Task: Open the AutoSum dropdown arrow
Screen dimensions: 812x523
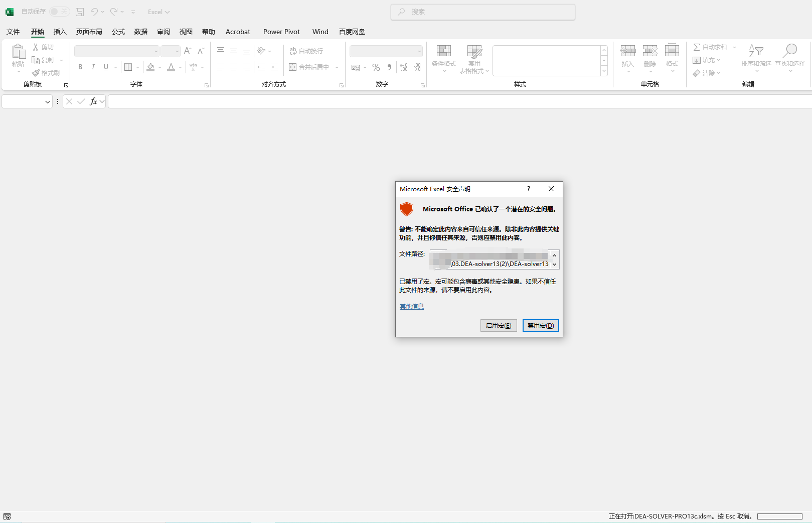Action: (x=734, y=47)
